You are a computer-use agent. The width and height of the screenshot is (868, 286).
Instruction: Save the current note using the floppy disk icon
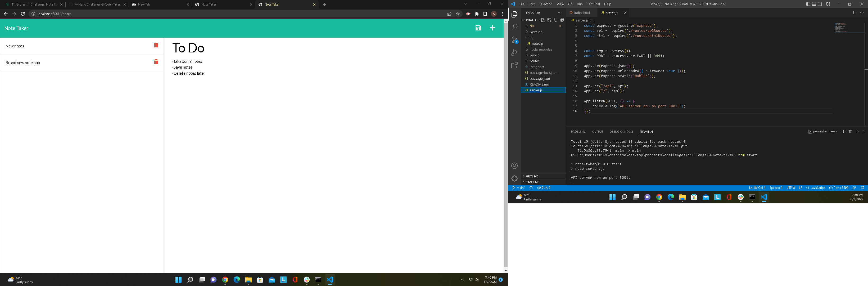(x=478, y=28)
